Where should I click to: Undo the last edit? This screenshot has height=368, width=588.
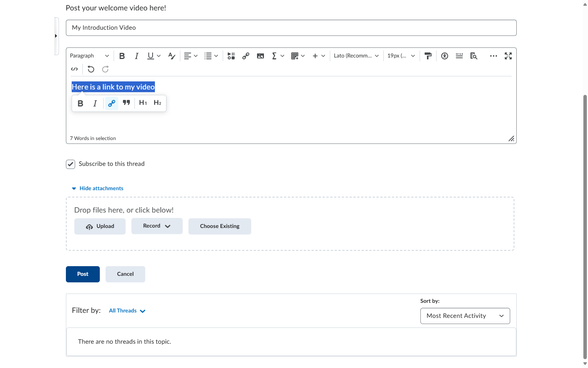pyautogui.click(x=91, y=69)
